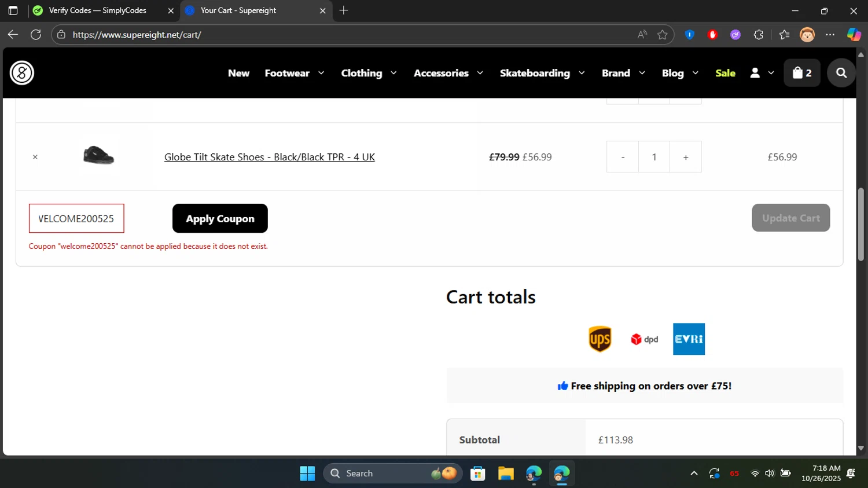Image resolution: width=868 pixels, height=488 pixels.
Task: Open the Accessories menu
Action: [441, 73]
